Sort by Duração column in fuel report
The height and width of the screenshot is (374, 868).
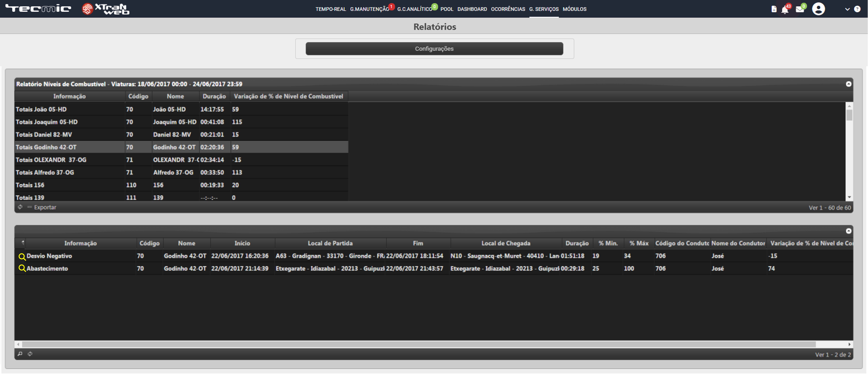[x=214, y=96]
